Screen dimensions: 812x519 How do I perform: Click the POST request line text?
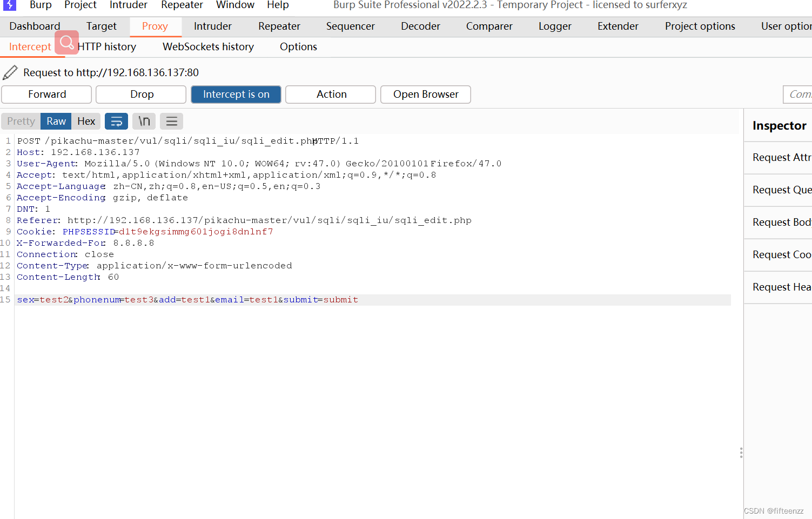pyautogui.click(x=188, y=141)
